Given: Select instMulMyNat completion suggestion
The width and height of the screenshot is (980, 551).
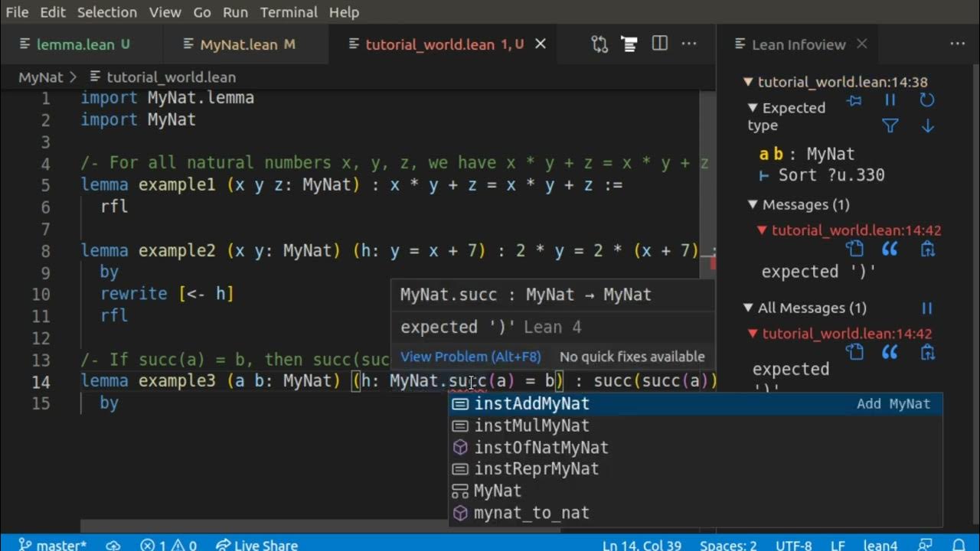Looking at the screenshot, I should pos(695,425).
